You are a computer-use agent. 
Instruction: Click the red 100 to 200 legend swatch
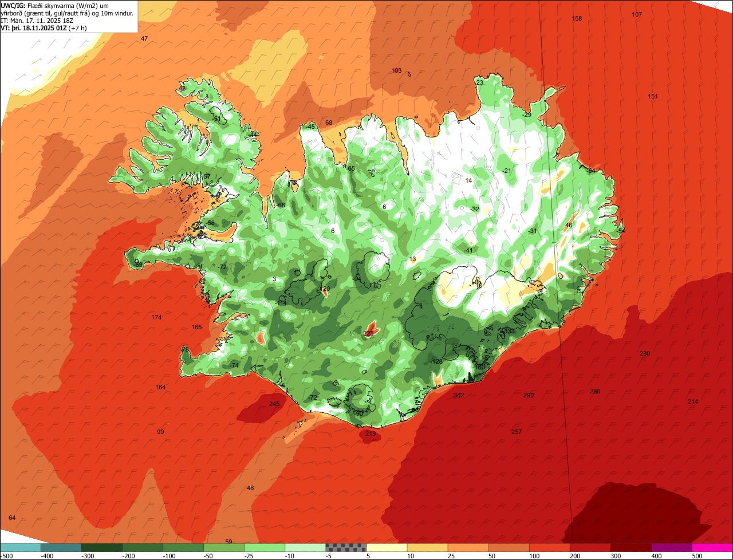coord(549,547)
